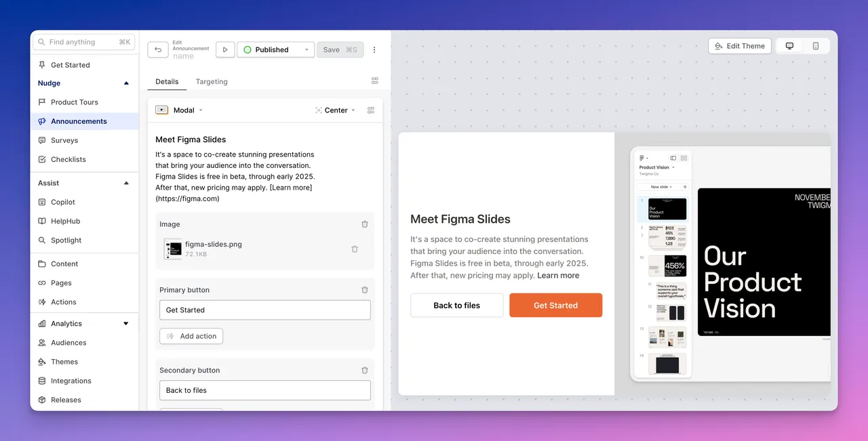Open Get Started in the sidebar
The image size is (868, 441).
point(84,65)
